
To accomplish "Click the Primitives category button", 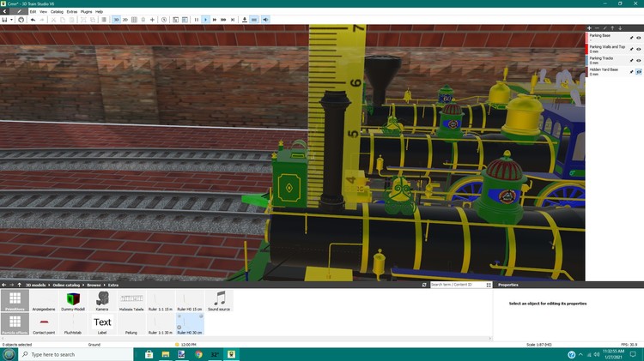I will pyautogui.click(x=14, y=302).
